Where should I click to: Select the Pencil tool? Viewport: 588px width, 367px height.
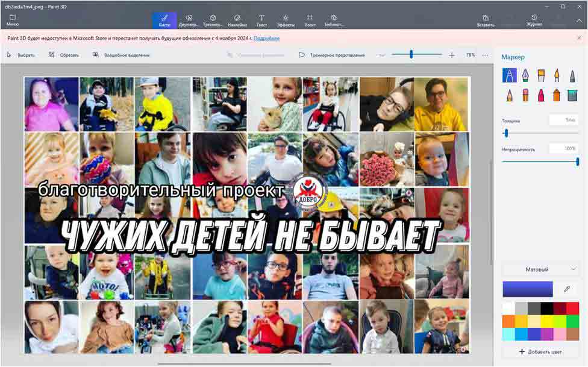(509, 95)
